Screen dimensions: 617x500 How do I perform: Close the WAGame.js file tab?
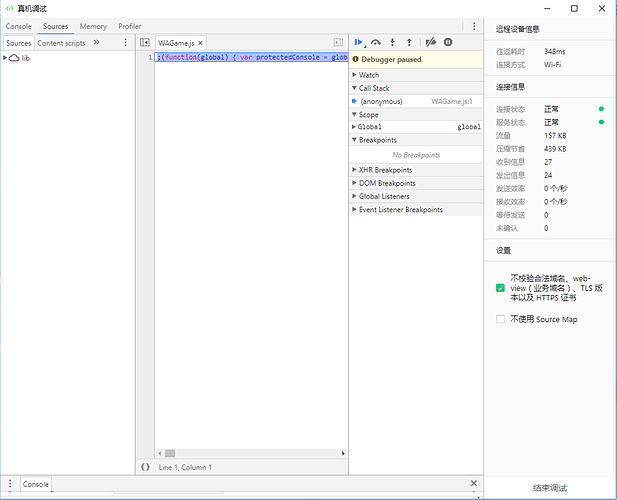[x=200, y=43]
